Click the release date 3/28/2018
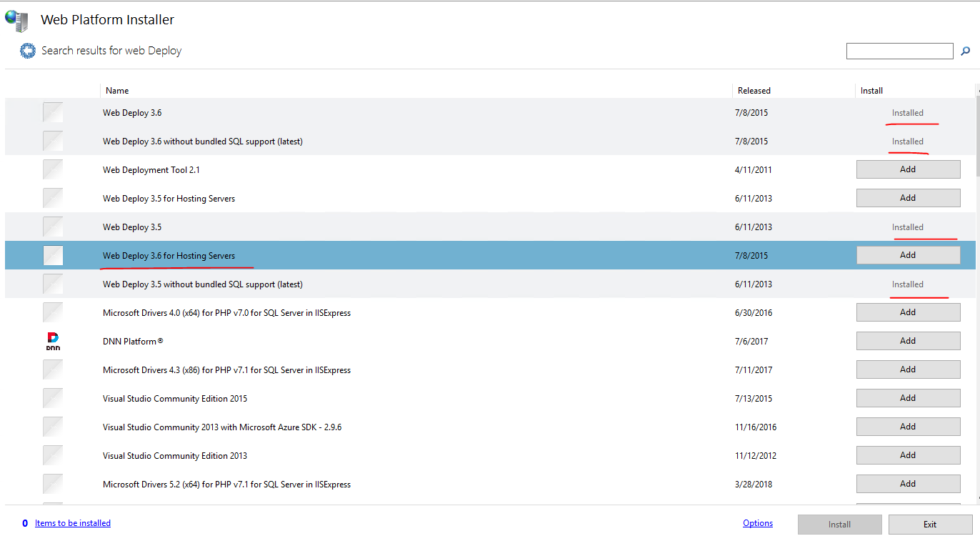This screenshot has height=546, width=980. click(x=755, y=485)
